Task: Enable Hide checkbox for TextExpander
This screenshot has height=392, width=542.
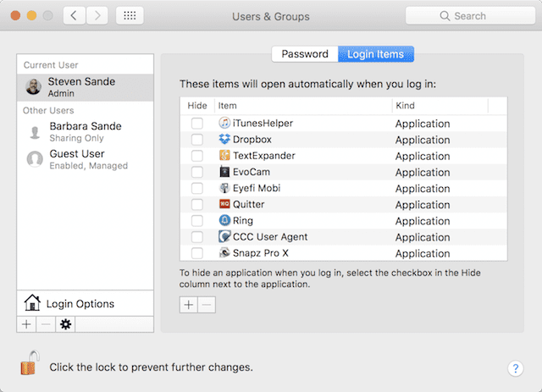Action: tap(196, 156)
